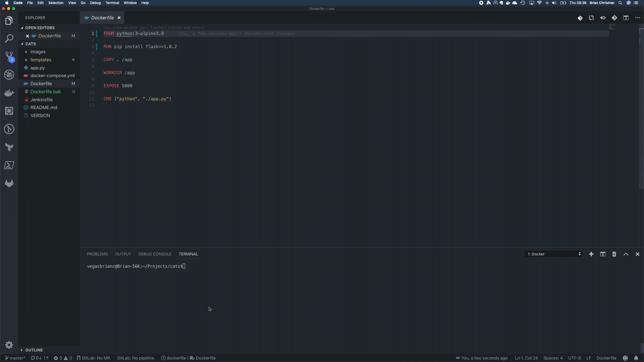The height and width of the screenshot is (362, 644).
Task: Kill terminal with the trash icon
Action: (614, 254)
